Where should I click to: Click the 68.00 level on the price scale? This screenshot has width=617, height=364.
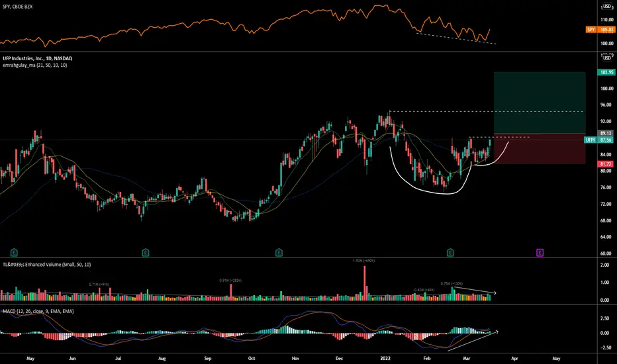[607, 221]
